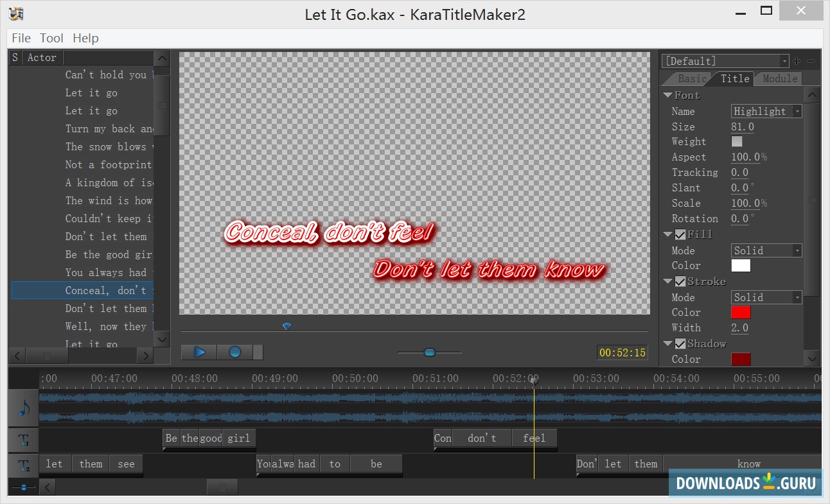Collapse the Fill section triangle
The image size is (830, 504).
click(x=668, y=235)
